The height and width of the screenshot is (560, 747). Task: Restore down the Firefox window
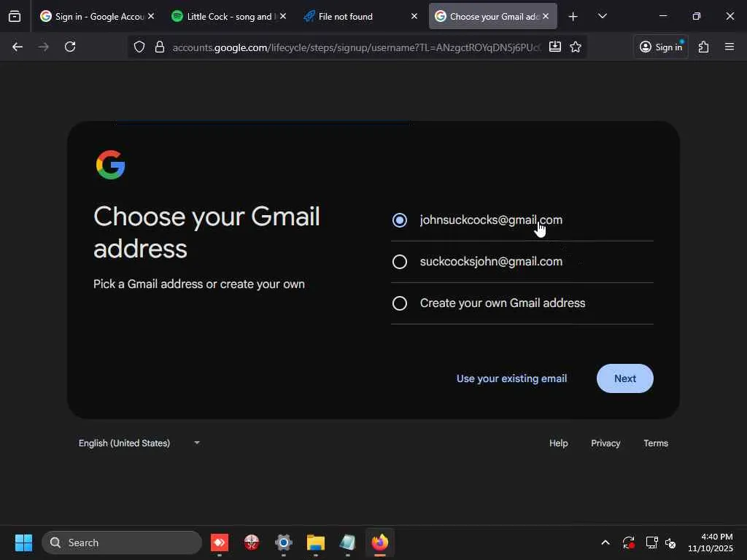tap(696, 16)
